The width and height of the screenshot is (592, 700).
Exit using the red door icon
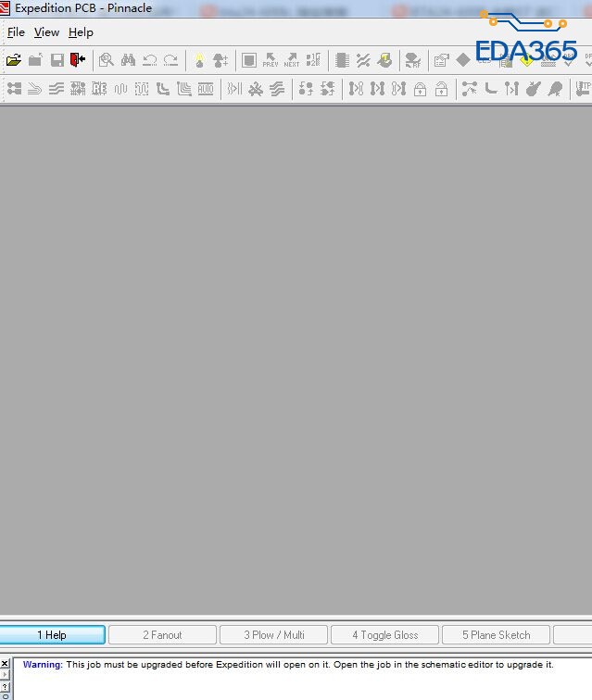78,60
